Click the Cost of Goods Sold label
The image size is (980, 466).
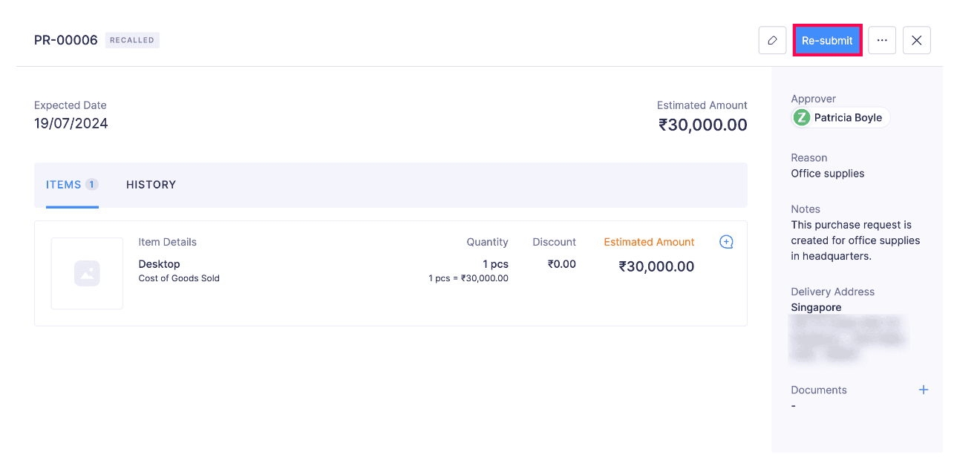pos(179,278)
